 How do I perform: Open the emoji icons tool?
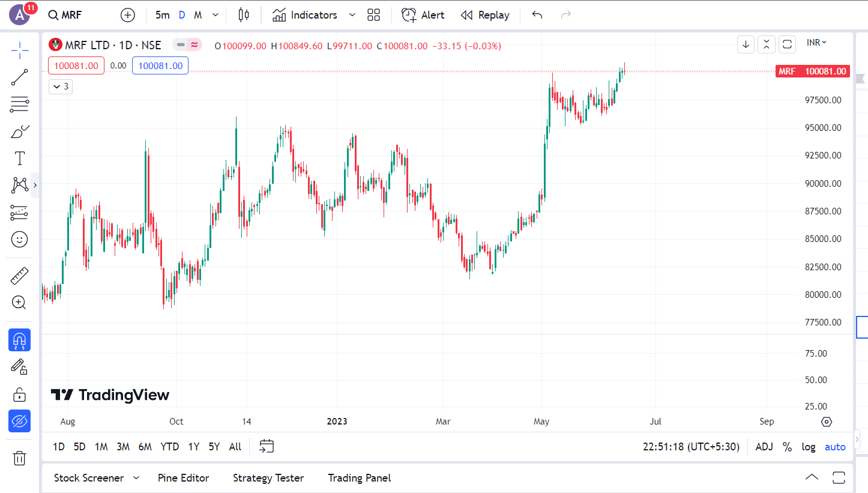tap(20, 240)
